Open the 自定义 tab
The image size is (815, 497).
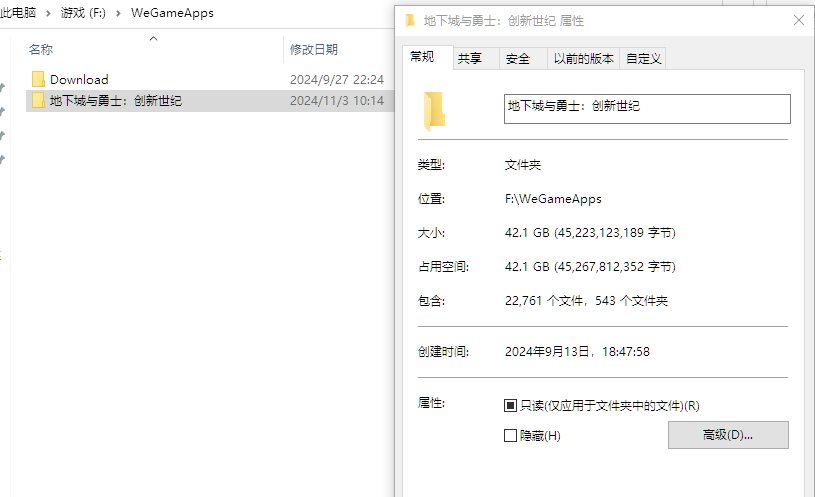click(x=643, y=59)
